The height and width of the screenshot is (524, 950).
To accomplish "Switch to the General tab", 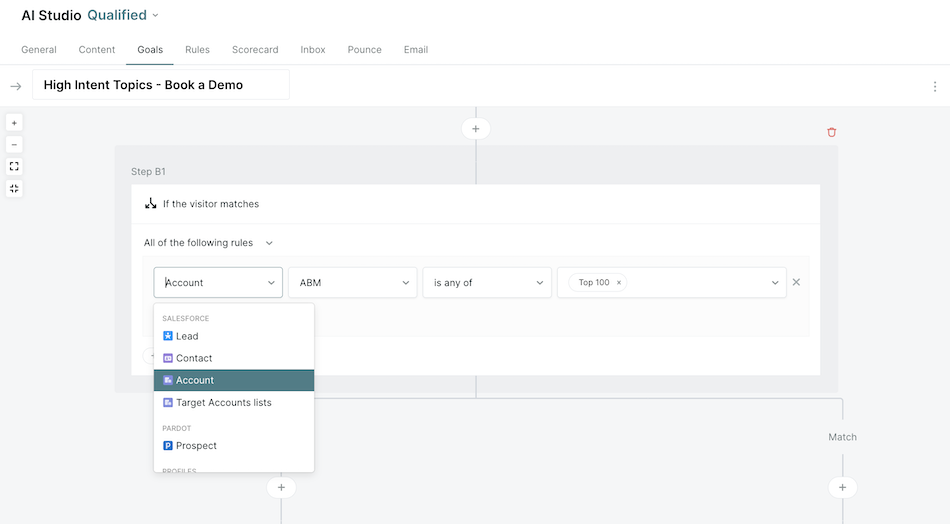I will [39, 50].
